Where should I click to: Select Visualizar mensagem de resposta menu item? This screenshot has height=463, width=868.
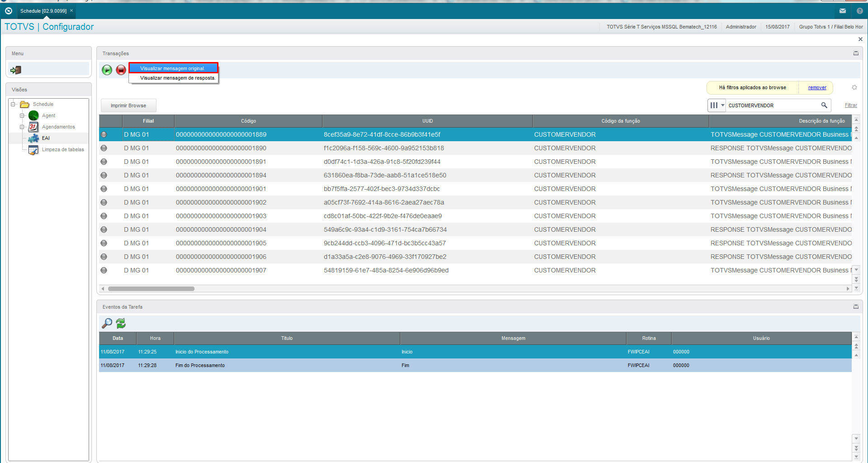pyautogui.click(x=173, y=78)
